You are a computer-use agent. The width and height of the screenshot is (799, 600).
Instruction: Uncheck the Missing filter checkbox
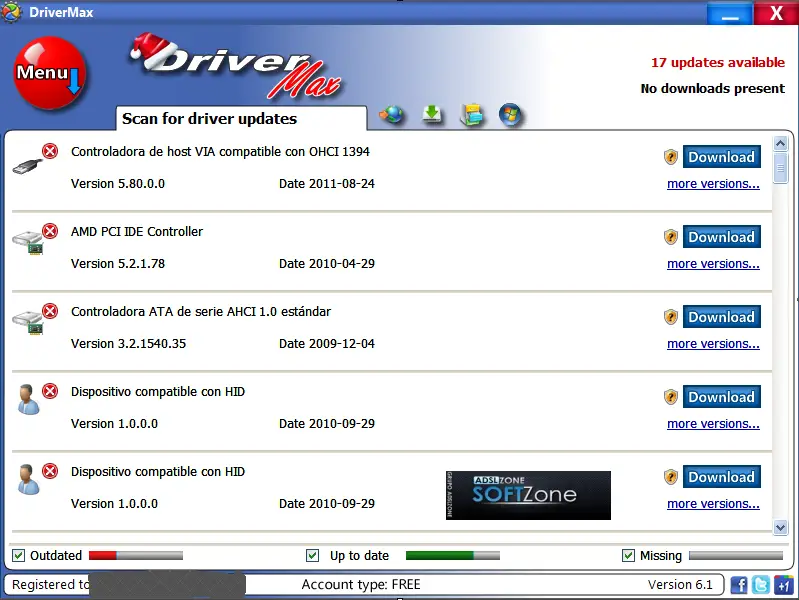[x=628, y=555]
